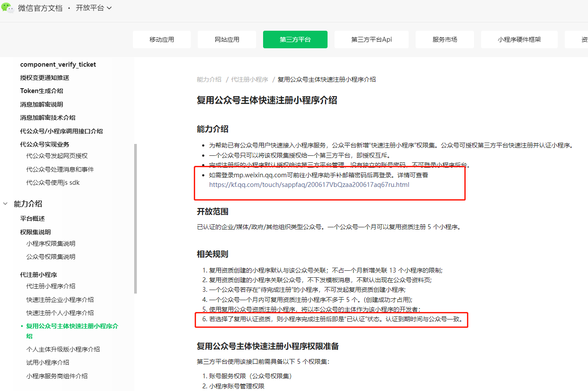
Task: Click the 复用公众号主体快速注册小程序权限准备 heading
Action: click(268, 346)
